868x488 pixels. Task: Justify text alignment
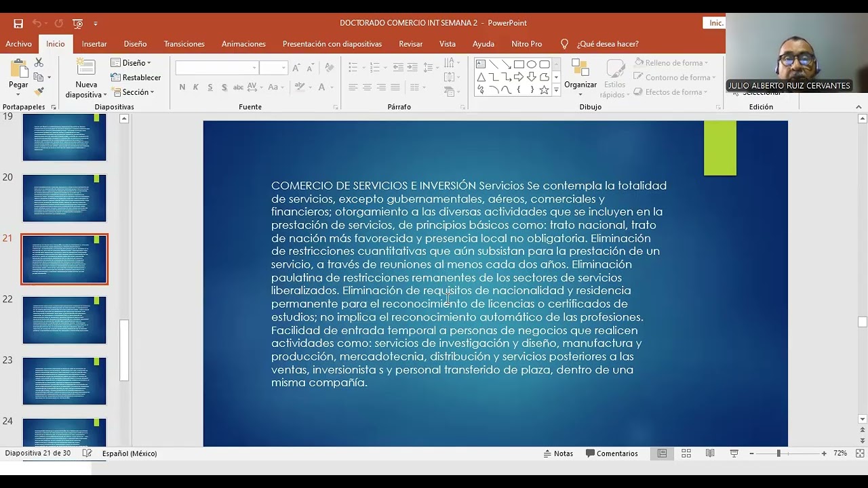[x=395, y=87]
